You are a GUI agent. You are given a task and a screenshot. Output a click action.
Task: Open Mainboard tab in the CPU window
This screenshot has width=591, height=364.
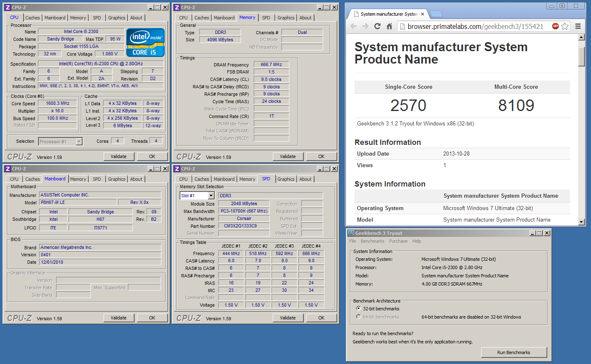pos(55,18)
